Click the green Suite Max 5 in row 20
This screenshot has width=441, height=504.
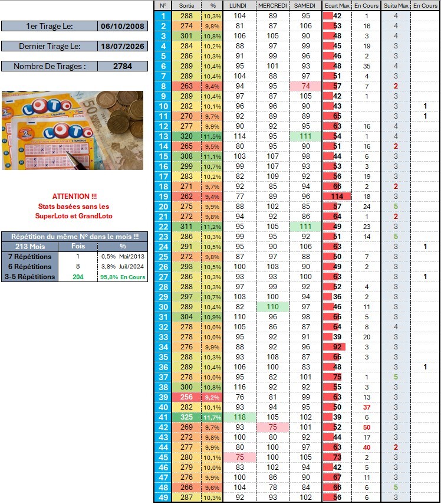pos(396,207)
